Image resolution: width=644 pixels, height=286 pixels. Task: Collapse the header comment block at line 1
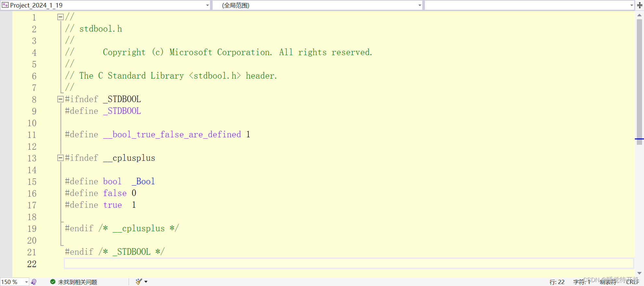click(x=60, y=17)
